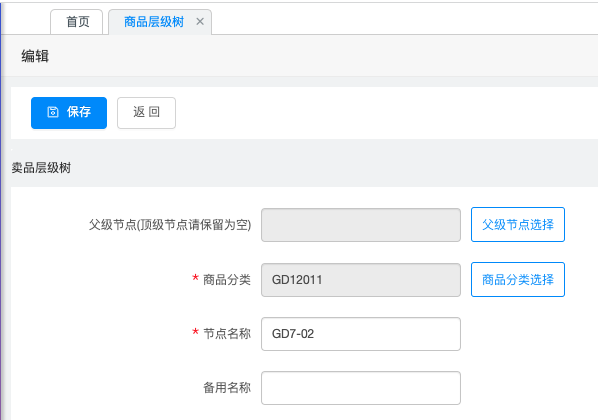Open the 商品分类选择 picker
The width and height of the screenshot is (598, 420).
coord(518,280)
